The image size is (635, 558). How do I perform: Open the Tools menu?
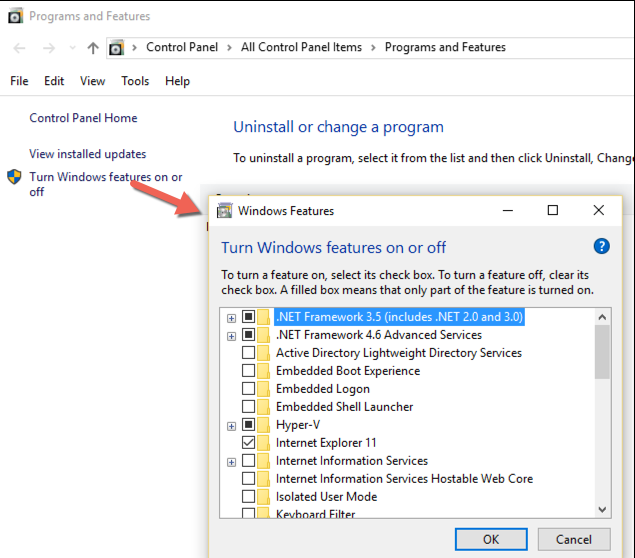tap(135, 81)
